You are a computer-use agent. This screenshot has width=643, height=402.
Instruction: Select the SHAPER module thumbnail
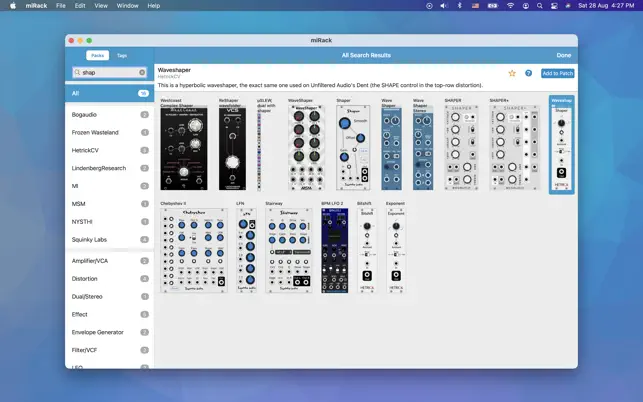tap(462, 148)
